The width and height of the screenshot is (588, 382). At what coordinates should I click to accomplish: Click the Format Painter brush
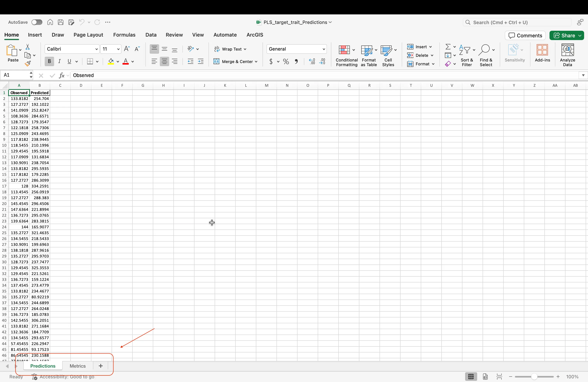pyautogui.click(x=28, y=64)
